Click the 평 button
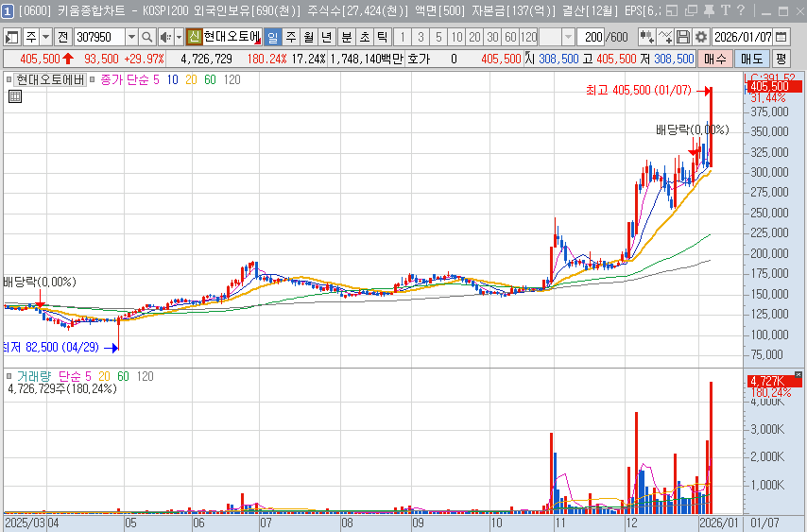The image size is (807, 532). click(781, 60)
